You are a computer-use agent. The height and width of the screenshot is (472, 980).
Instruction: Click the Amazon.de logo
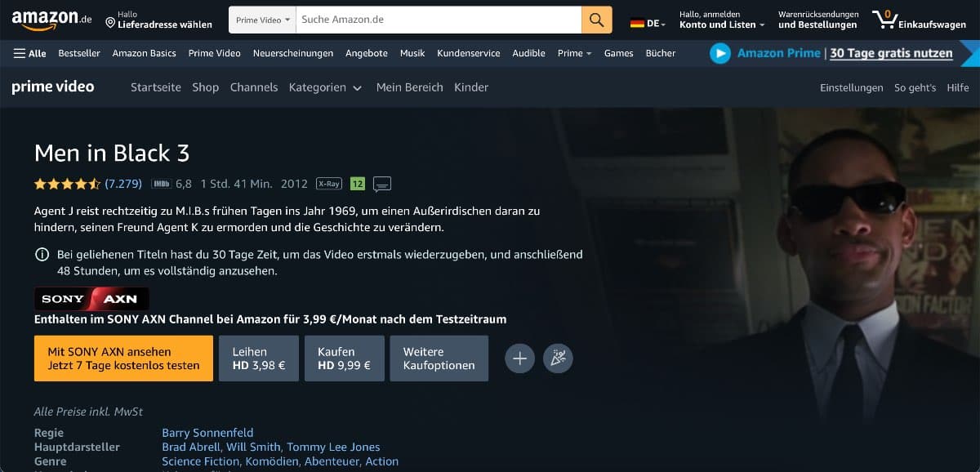[51, 20]
